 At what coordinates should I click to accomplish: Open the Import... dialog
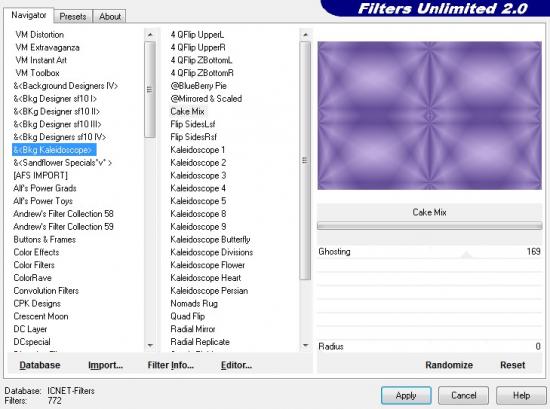(106, 365)
